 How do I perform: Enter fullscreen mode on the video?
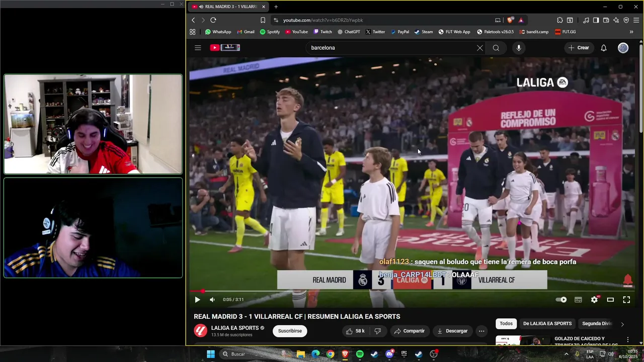pyautogui.click(x=626, y=300)
